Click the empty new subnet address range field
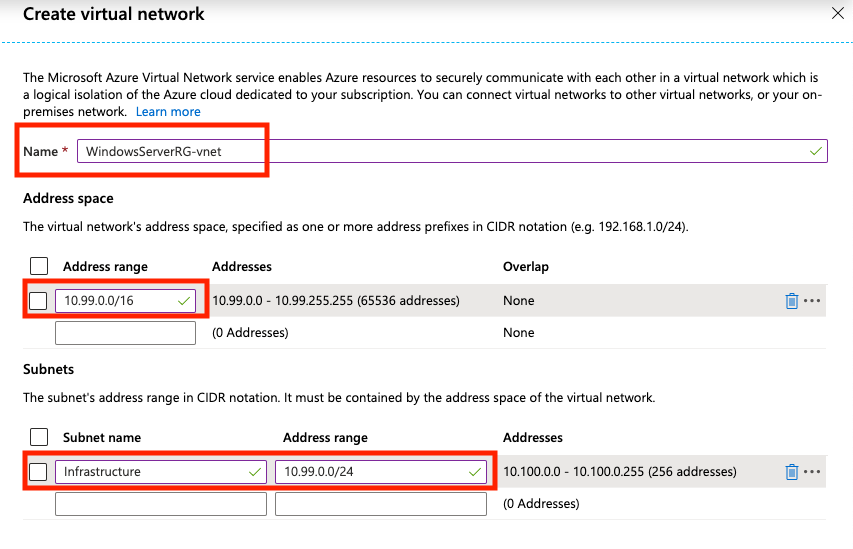 [380, 504]
